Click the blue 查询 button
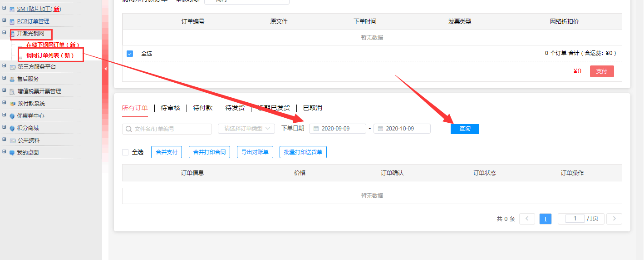 tap(465, 129)
